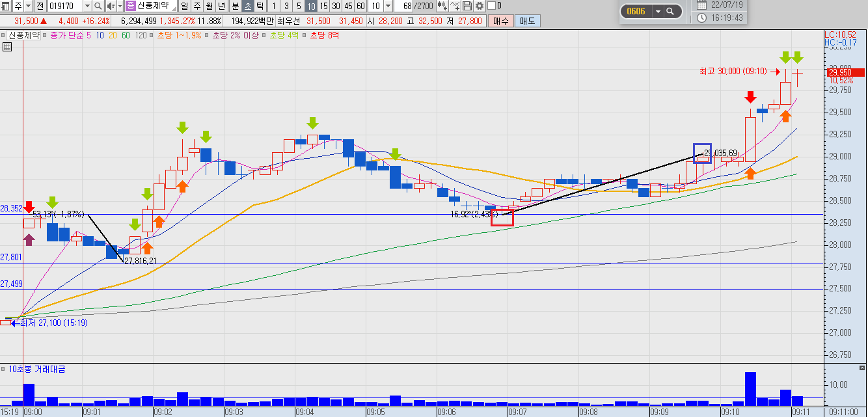868x417 pixels.
Task: Click the 매수 buy button
Action: (501, 21)
